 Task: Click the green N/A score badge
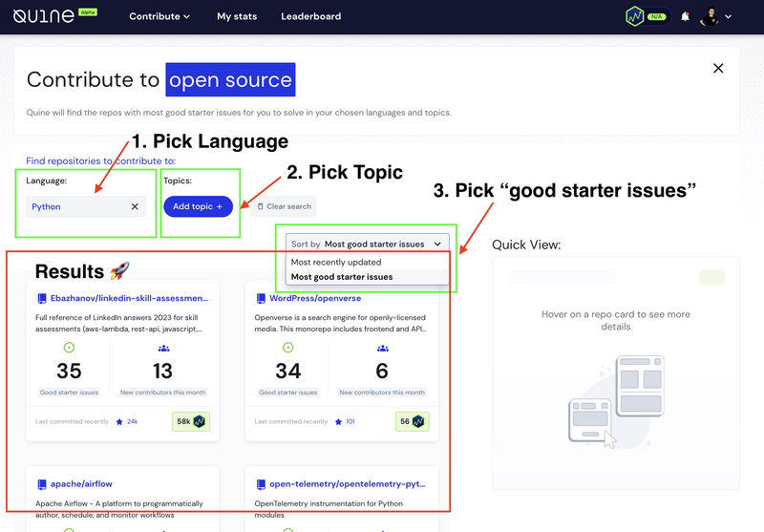tap(646, 16)
